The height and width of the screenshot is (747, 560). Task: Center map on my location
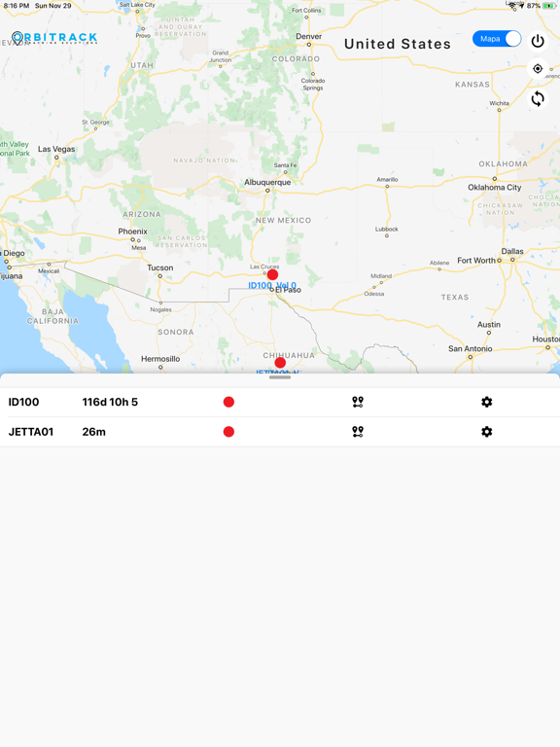click(538, 69)
